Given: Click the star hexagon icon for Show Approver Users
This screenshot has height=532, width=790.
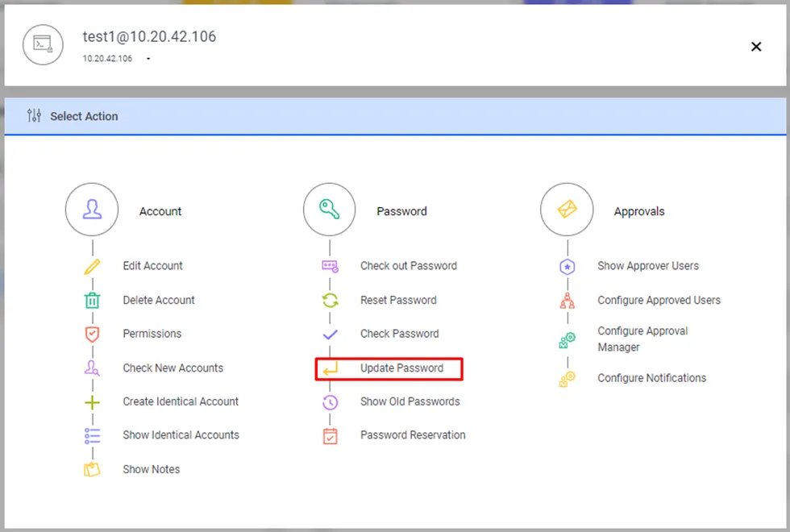Looking at the screenshot, I should pos(568,267).
